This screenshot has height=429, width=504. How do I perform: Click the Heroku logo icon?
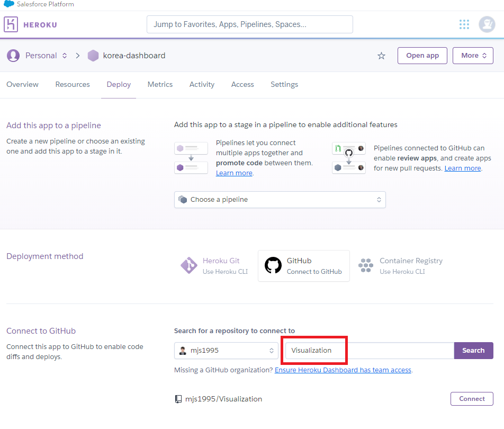[11, 24]
